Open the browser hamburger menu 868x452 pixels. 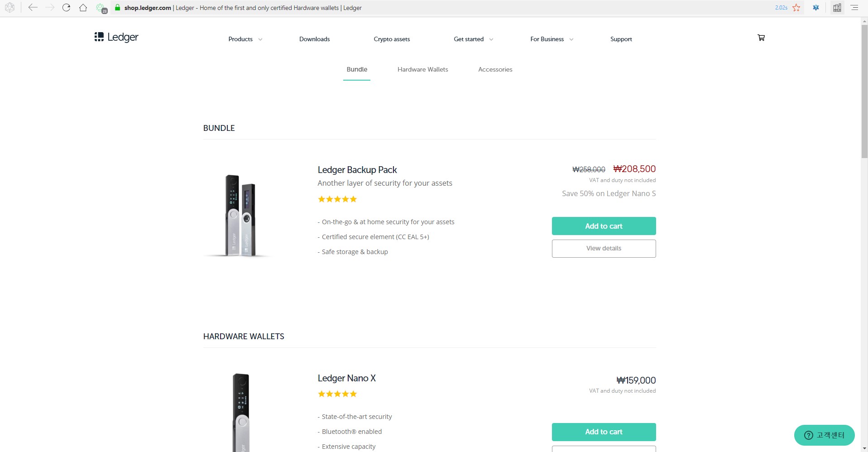(854, 8)
